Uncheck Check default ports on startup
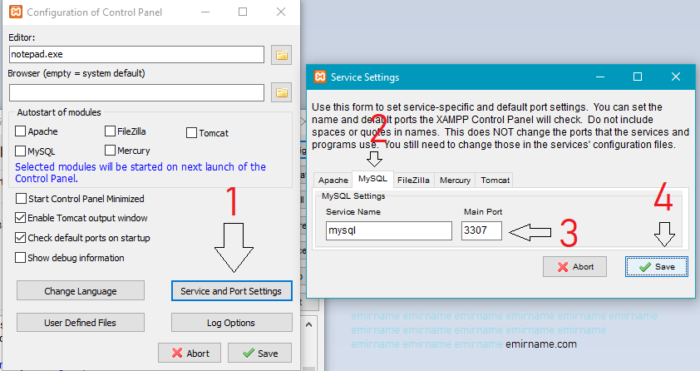700x371 pixels. pos(21,238)
